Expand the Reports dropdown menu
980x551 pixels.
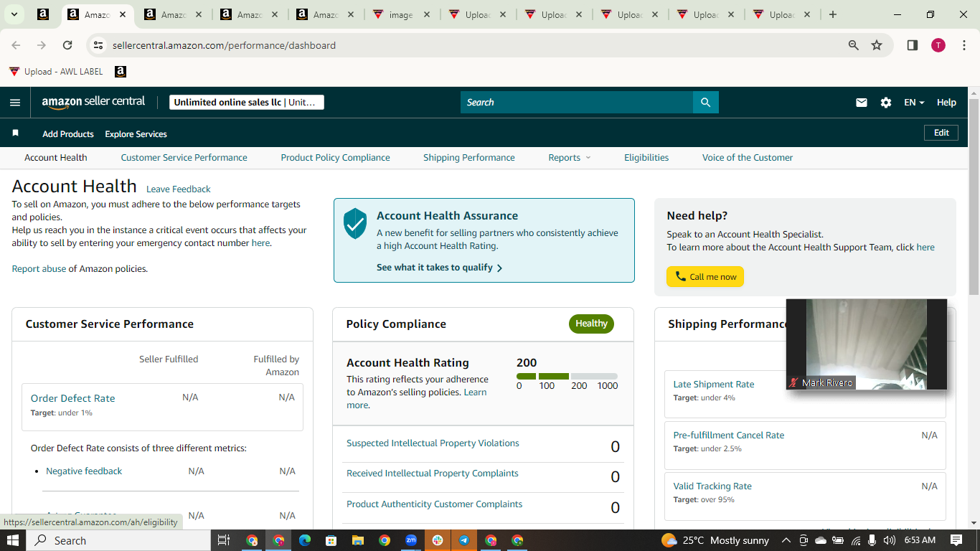[570, 158]
